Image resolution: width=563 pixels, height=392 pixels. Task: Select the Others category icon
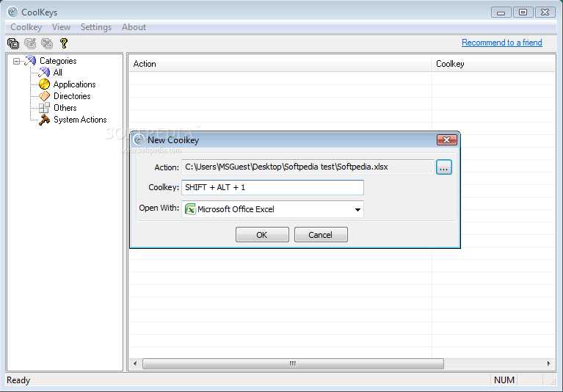44,108
